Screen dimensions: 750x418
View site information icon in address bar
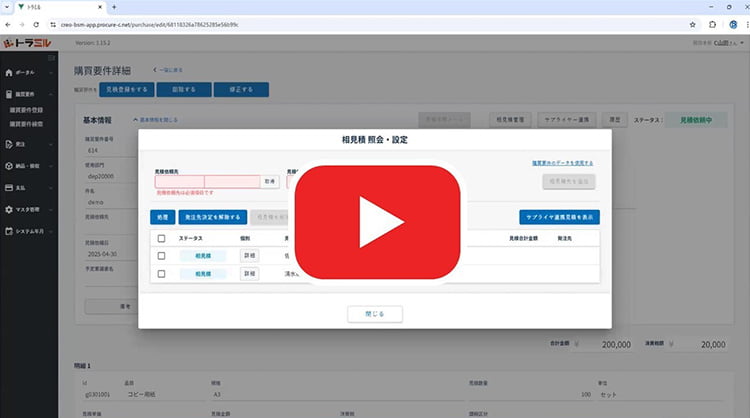53,24
